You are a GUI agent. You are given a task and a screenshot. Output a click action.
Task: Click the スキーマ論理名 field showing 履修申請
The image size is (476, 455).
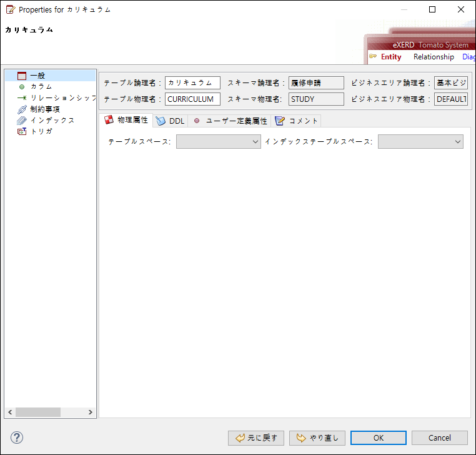[x=316, y=82]
